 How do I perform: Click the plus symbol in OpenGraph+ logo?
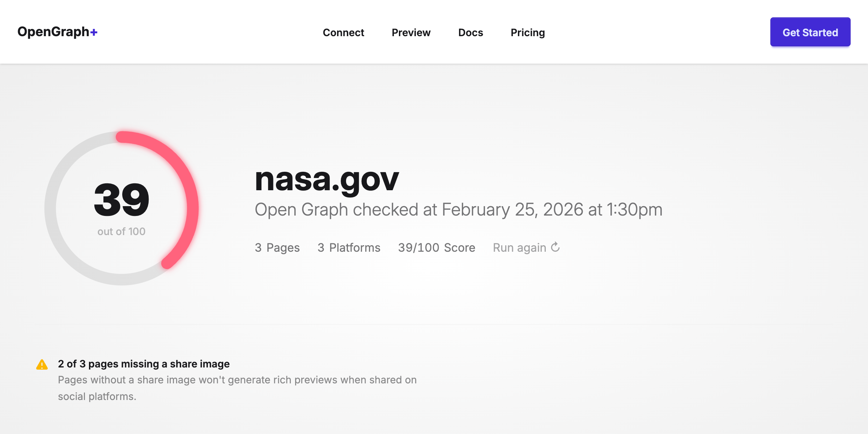click(94, 32)
